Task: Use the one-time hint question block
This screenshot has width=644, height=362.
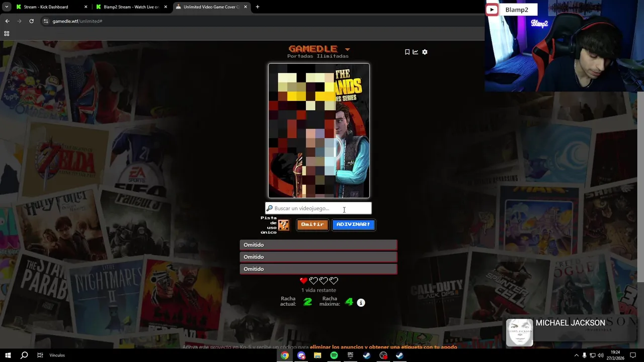Action: [284, 225]
